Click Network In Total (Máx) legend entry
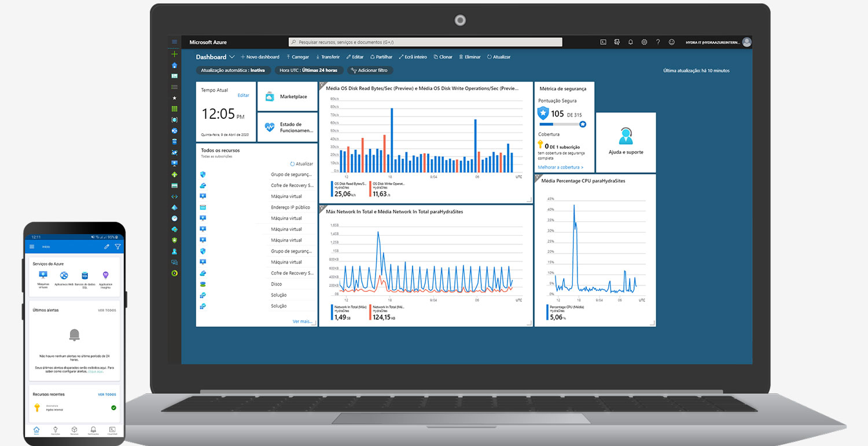The height and width of the screenshot is (446, 868). [x=349, y=313]
